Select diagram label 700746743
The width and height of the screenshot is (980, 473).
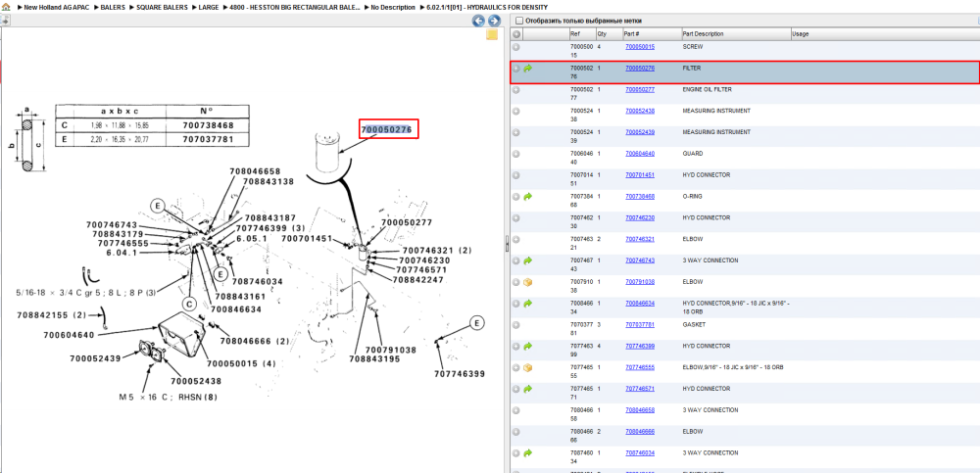112,225
